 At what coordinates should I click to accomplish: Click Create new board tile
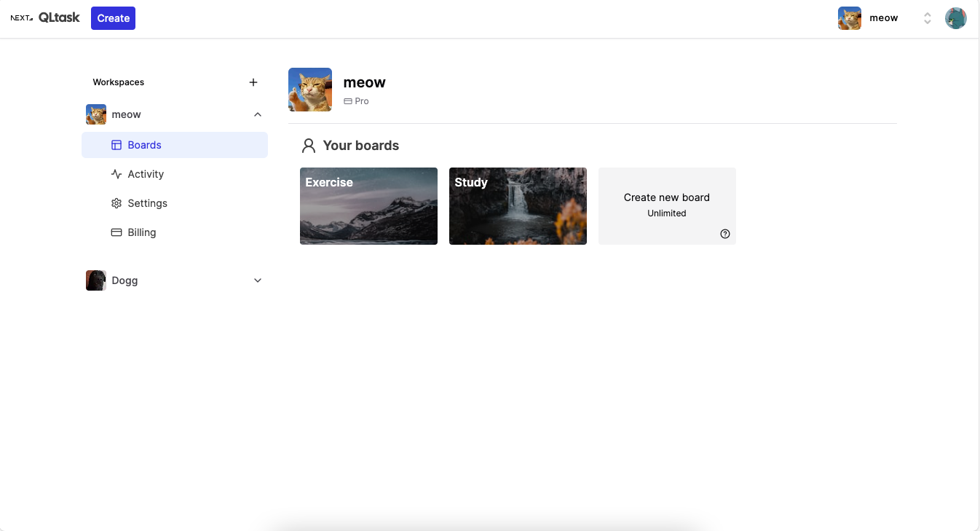click(667, 206)
